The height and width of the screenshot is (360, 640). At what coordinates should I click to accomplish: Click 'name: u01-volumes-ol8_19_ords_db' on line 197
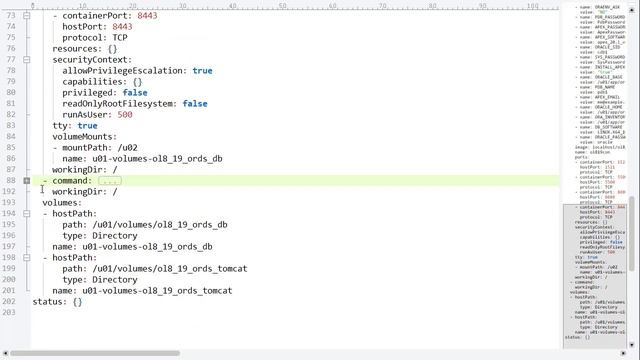(132, 247)
